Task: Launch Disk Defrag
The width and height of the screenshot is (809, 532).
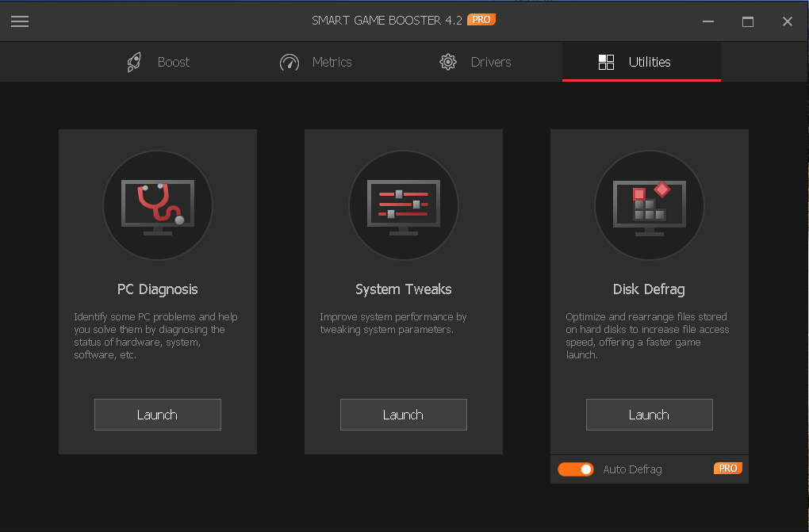Action: pos(649,415)
